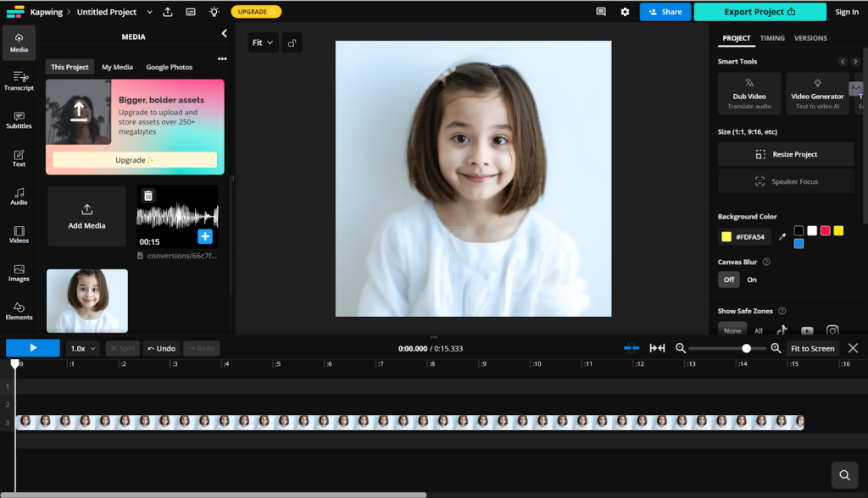Viewport: 868px width, 498px height.
Task: Open the settings gear icon
Action: pos(625,12)
